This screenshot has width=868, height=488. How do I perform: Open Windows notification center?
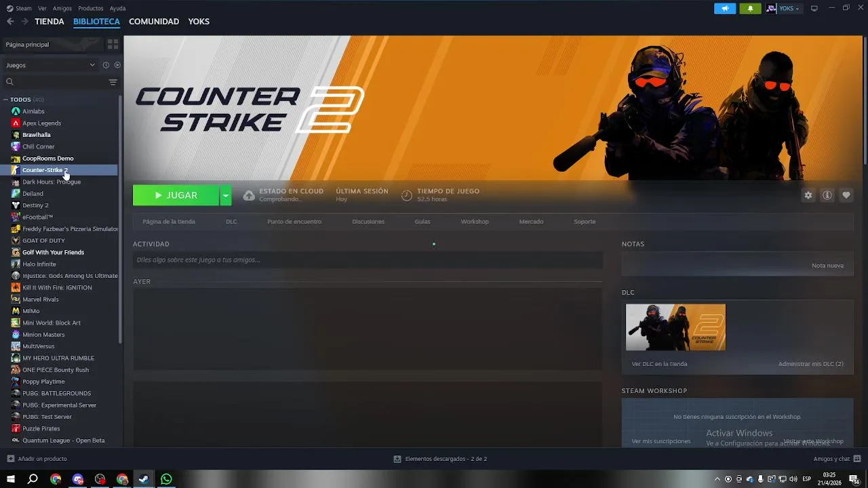(854, 479)
